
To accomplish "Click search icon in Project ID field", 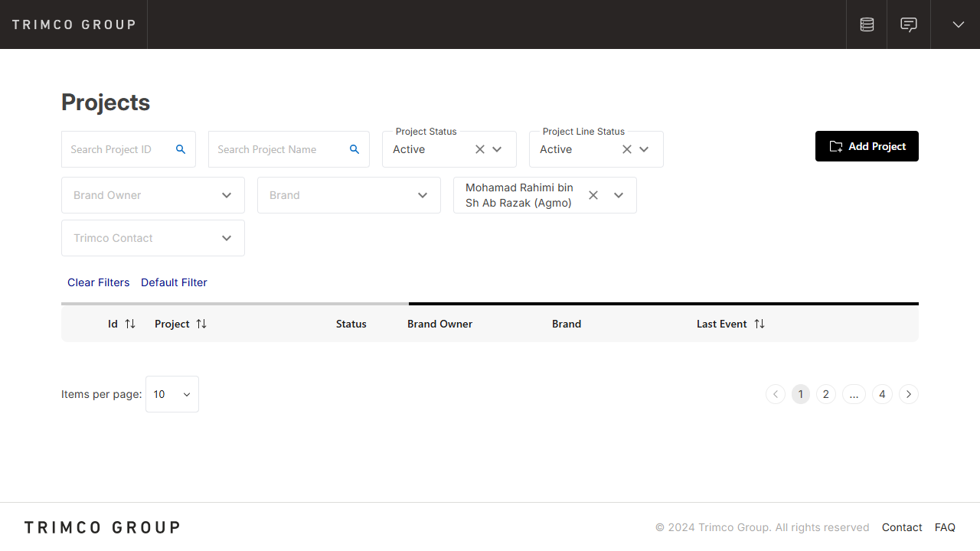I will point(181,149).
